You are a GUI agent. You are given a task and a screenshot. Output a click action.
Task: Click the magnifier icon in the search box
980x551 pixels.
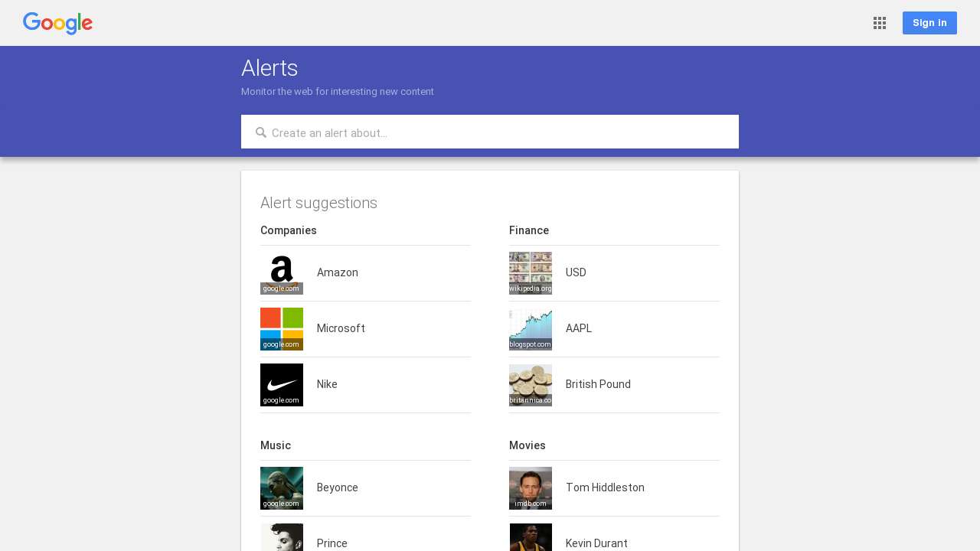click(x=261, y=132)
